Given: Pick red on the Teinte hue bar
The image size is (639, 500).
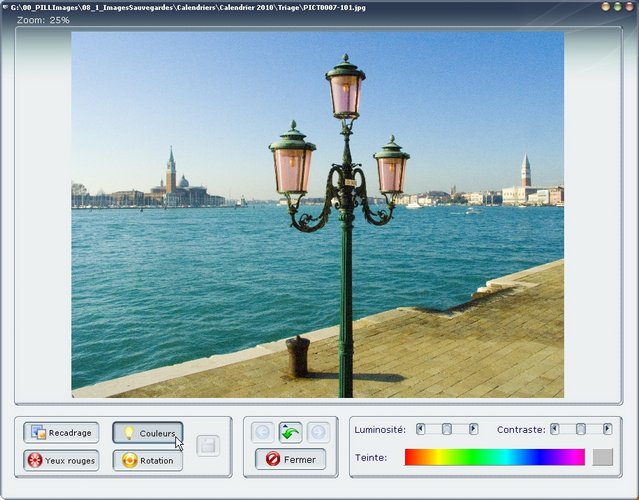Looking at the screenshot, I should click(409, 457).
